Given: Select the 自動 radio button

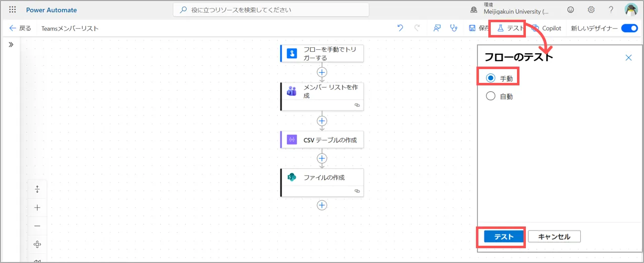Looking at the screenshot, I should tap(491, 96).
